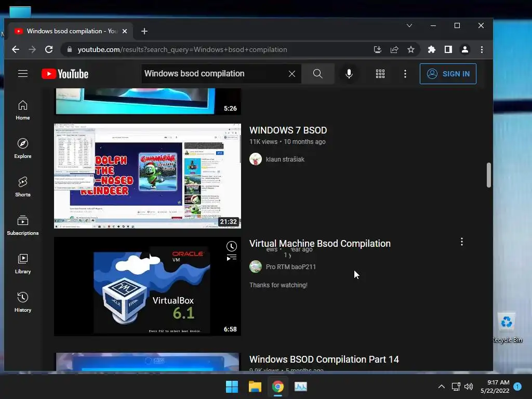Reload the page
The image size is (532, 399).
click(x=49, y=49)
